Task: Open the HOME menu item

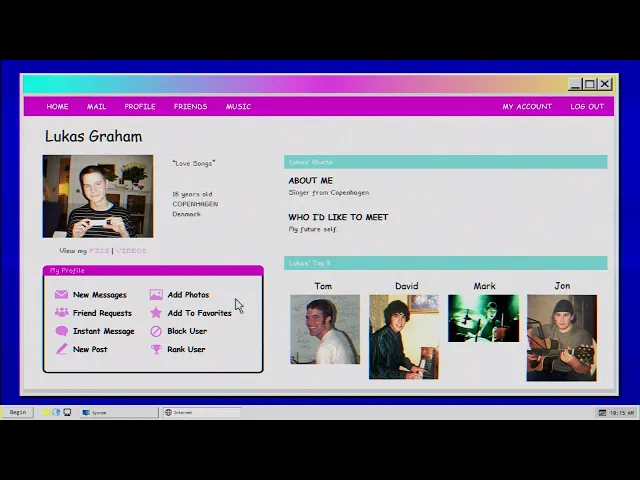Action: pyautogui.click(x=57, y=107)
